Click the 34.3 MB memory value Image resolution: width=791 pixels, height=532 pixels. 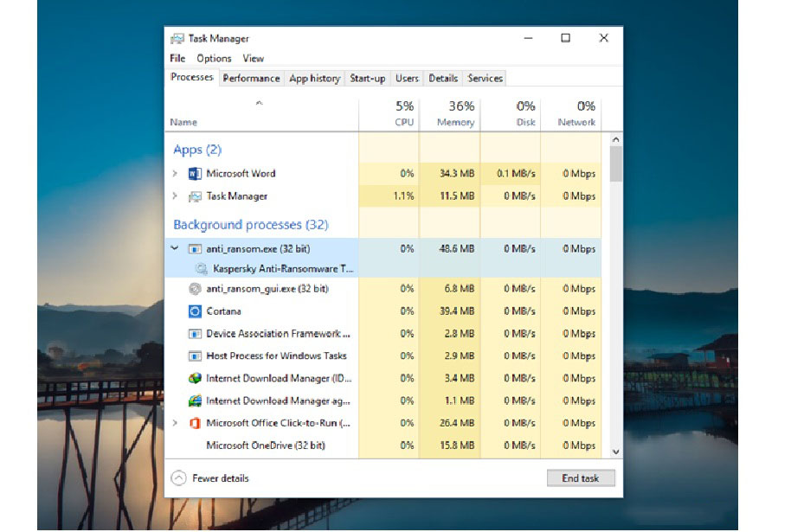click(x=457, y=174)
